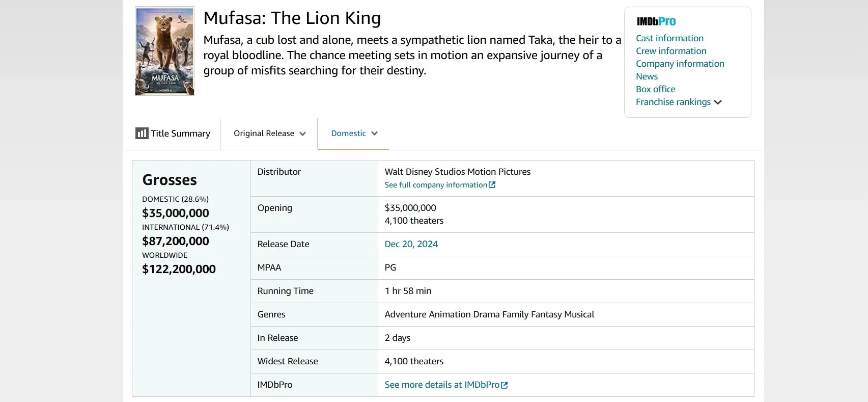
Task: Open the Domestic region dropdown
Action: coord(375,133)
